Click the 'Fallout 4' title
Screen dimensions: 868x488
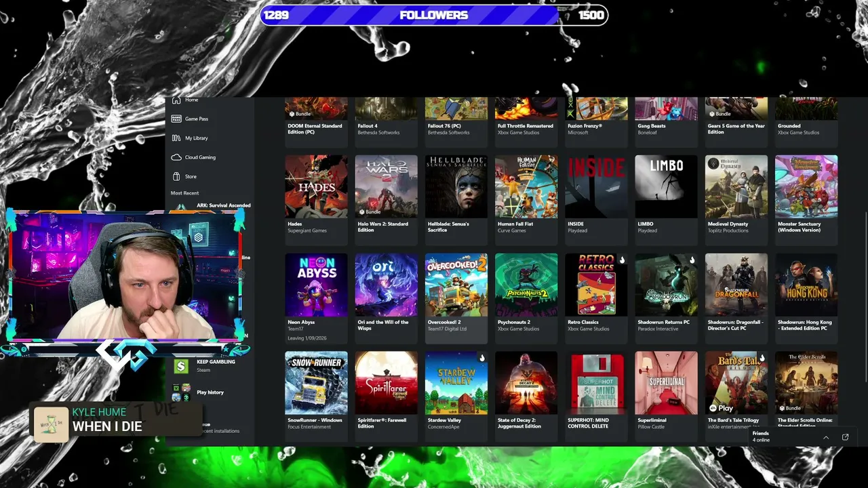pos(368,126)
